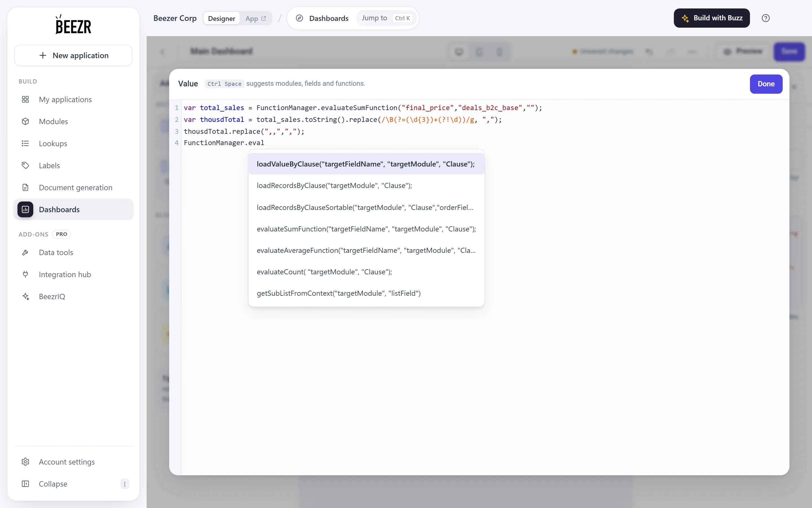Open Jump to search
Screen dimensions: 812x508
387,18
